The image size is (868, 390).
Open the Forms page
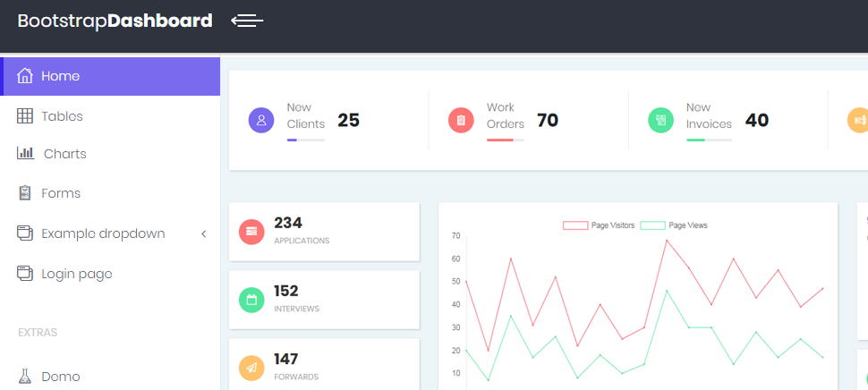coord(110,193)
